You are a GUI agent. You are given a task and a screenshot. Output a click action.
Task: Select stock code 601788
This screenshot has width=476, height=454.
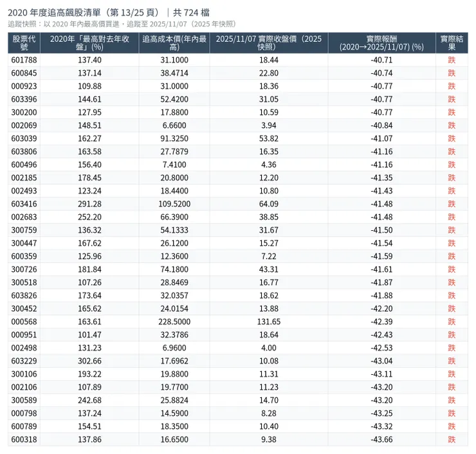click(x=24, y=60)
